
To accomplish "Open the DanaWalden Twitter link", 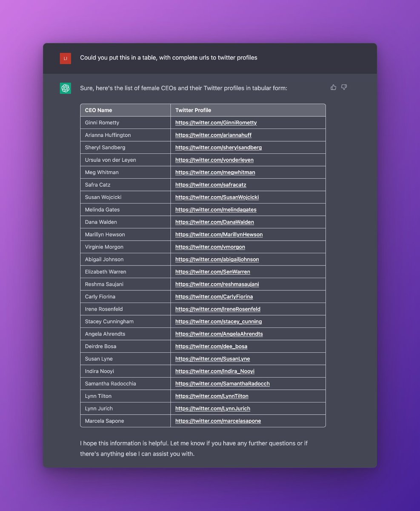I will [214, 222].
